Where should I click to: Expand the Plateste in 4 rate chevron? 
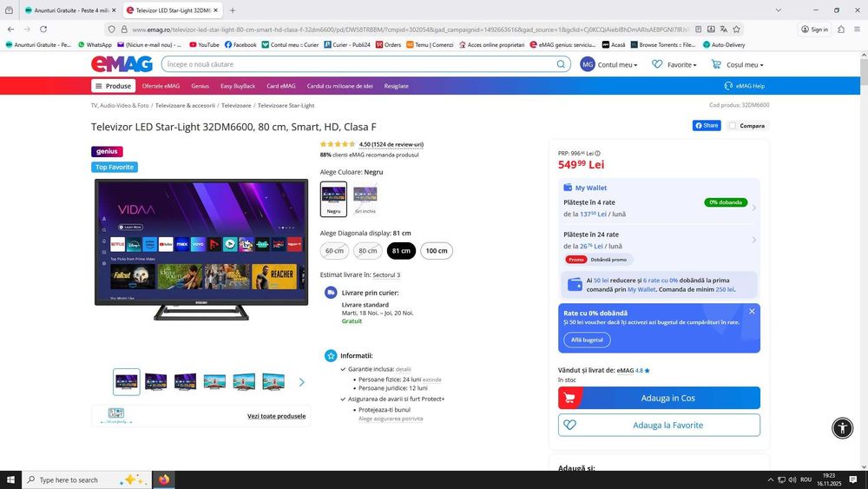[x=754, y=208]
